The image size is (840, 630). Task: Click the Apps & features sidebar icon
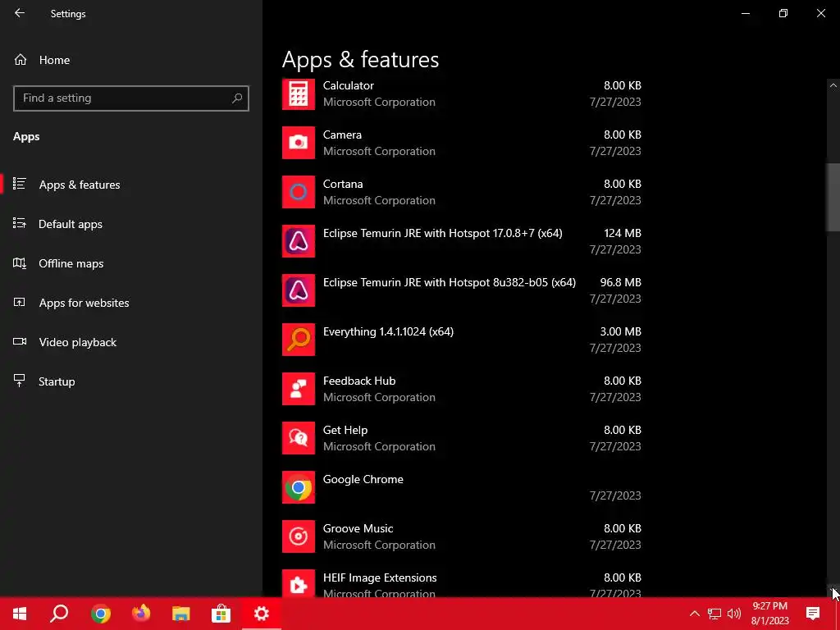coord(20,184)
